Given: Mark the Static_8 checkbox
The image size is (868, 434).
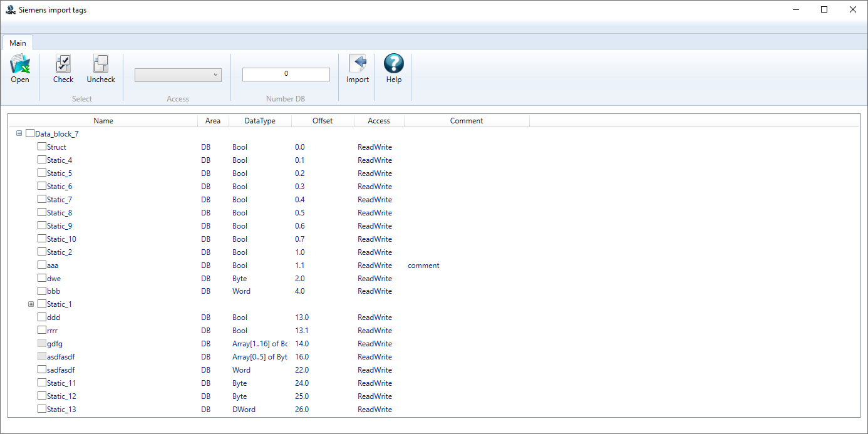Looking at the screenshot, I should coord(42,212).
